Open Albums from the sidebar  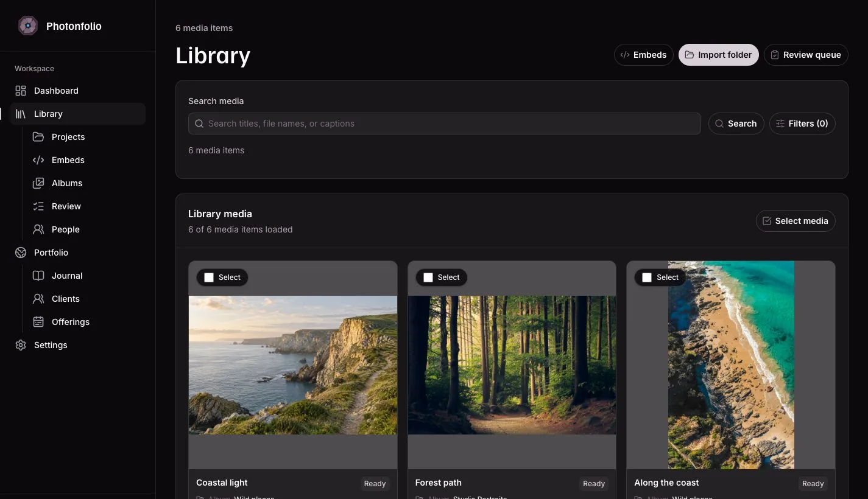coord(86,183)
